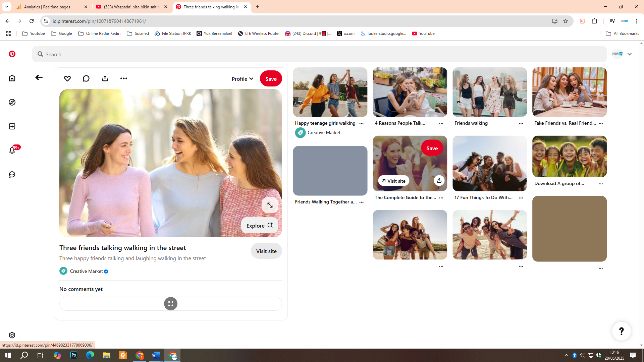Screen dimensions: 644x362
Task: Switch to the Analytics Realtime pages tab
Action: 52,7
